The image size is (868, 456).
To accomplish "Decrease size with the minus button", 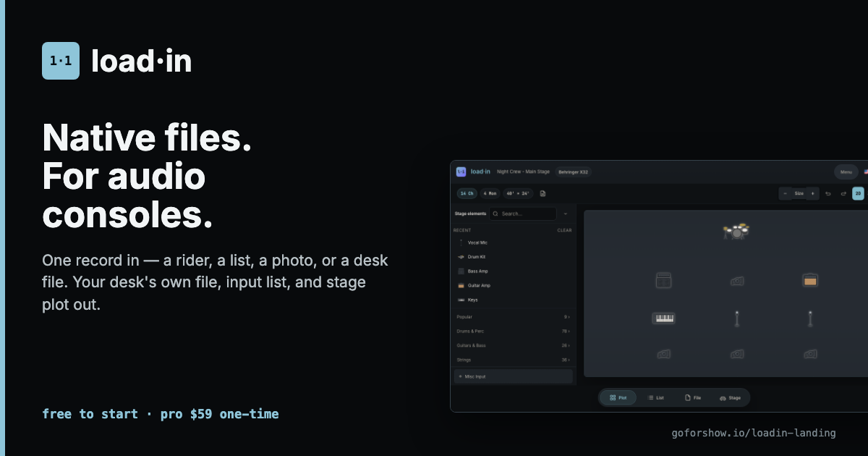I will pos(786,193).
